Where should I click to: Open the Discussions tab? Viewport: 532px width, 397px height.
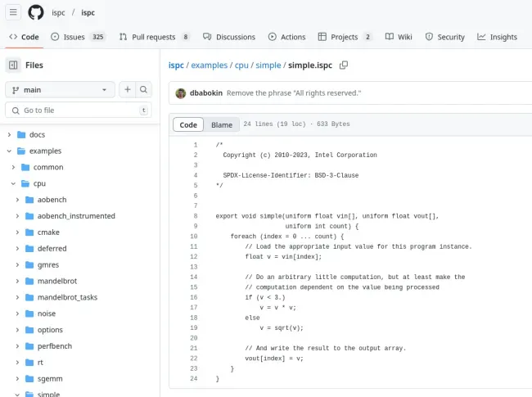(229, 37)
